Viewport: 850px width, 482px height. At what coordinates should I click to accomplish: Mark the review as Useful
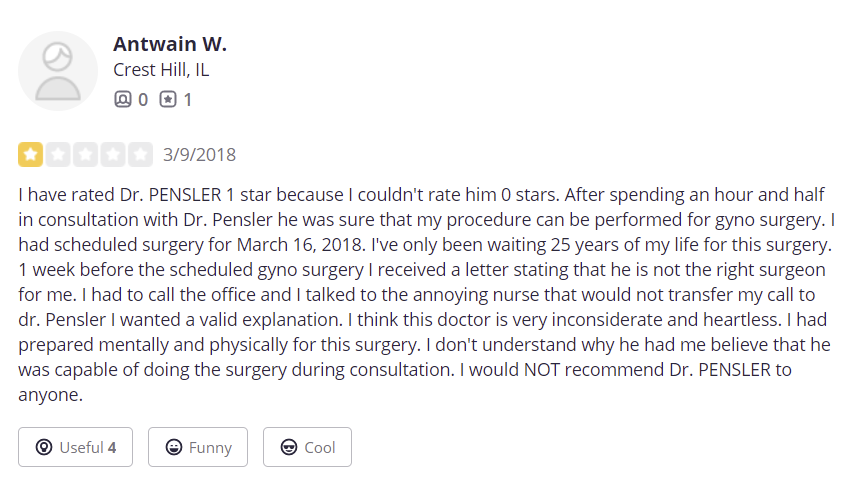75,447
